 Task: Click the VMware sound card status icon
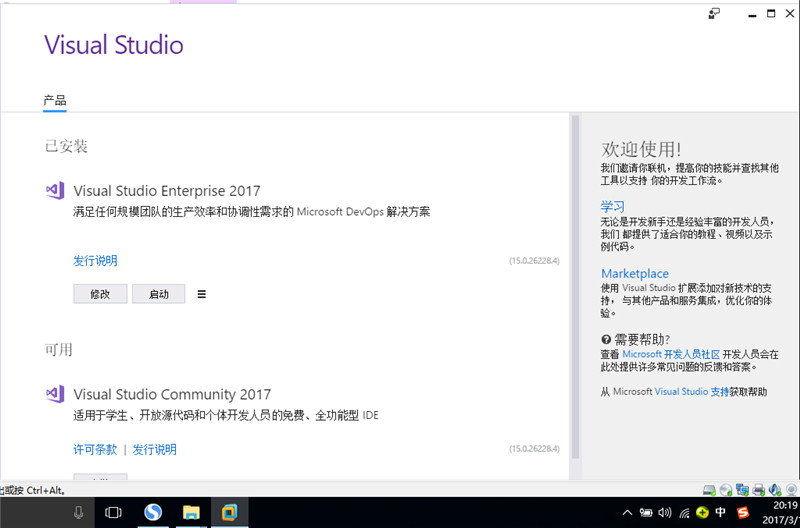[774, 490]
